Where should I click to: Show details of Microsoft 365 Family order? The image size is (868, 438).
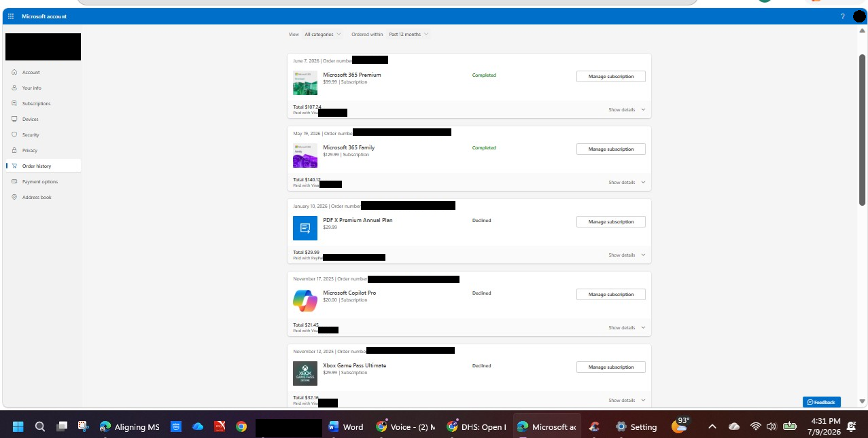pos(627,182)
